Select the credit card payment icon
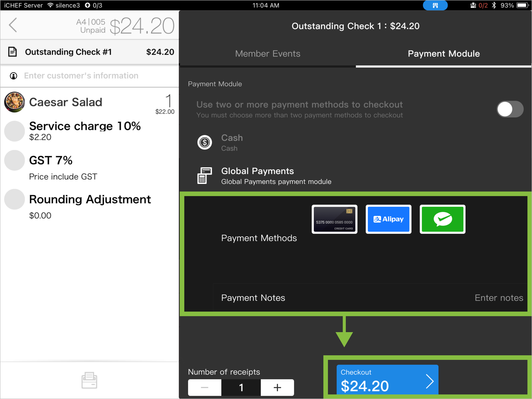Screen dimensions: 532x399 pos(334,219)
